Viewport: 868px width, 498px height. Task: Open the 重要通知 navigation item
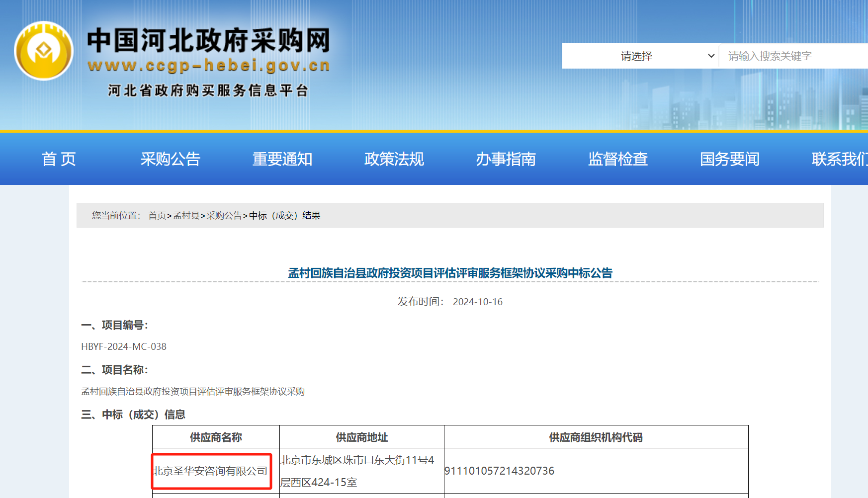282,159
